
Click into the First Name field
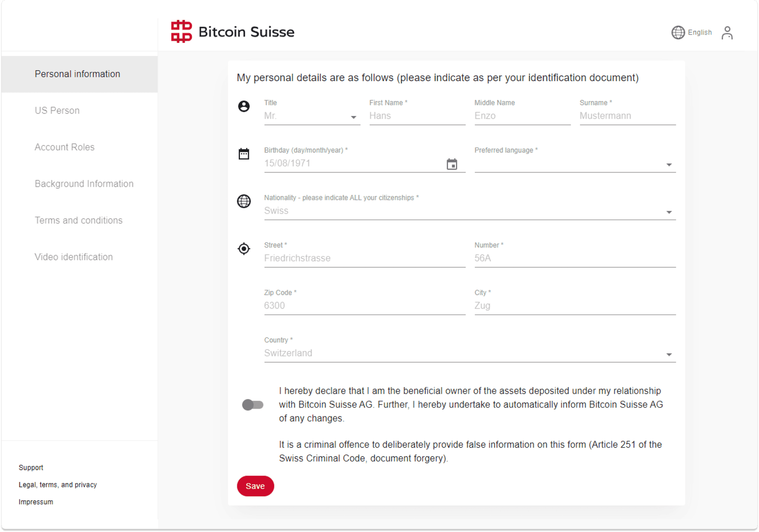click(x=416, y=116)
